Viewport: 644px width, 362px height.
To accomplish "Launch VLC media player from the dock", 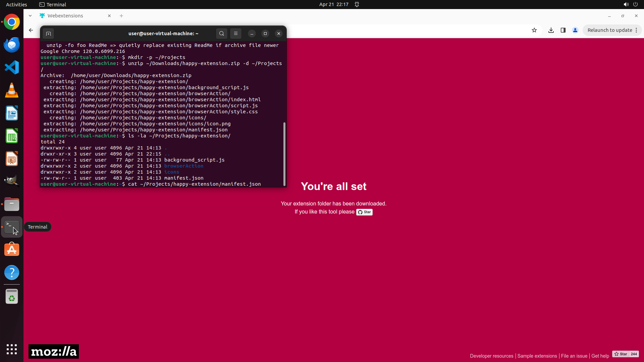I will pos(12,90).
